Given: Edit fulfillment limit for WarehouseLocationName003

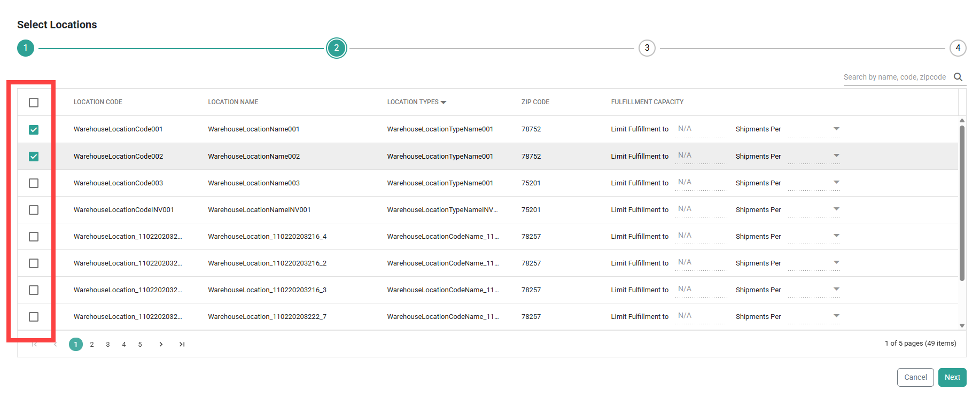Looking at the screenshot, I should (x=701, y=182).
